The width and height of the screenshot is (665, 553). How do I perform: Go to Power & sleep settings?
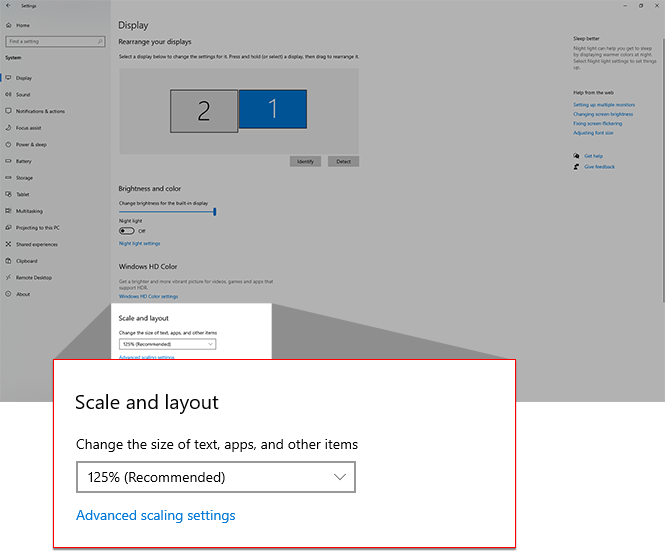[31, 144]
